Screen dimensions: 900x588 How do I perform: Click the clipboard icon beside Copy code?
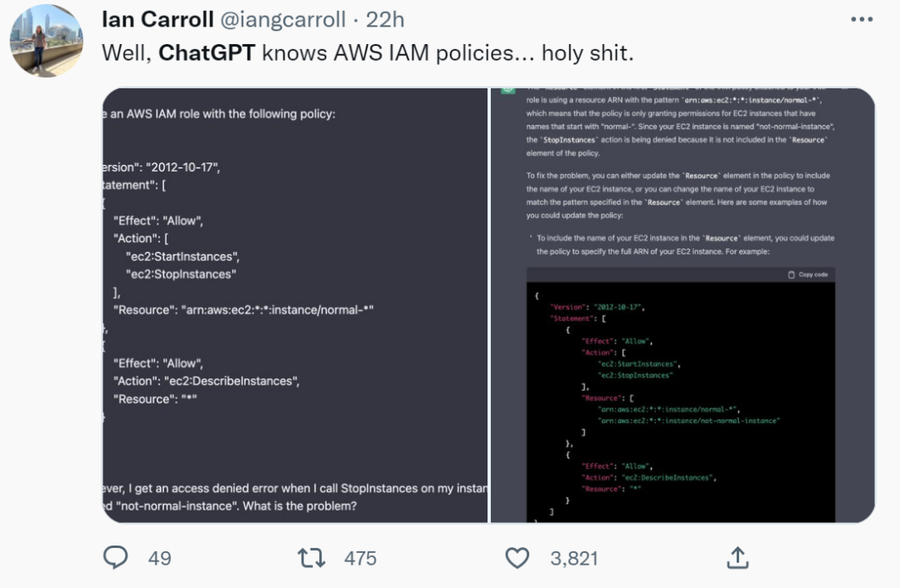point(791,275)
